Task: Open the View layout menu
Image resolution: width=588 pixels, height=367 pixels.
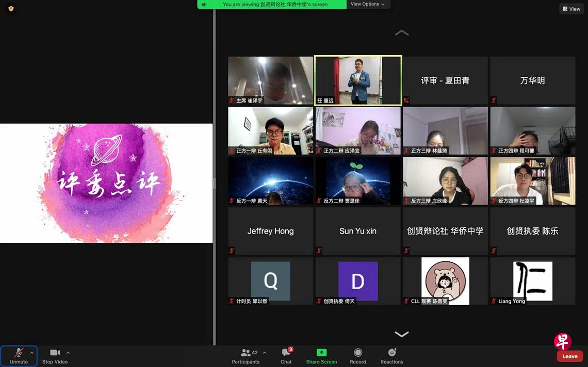Action: coord(571,9)
